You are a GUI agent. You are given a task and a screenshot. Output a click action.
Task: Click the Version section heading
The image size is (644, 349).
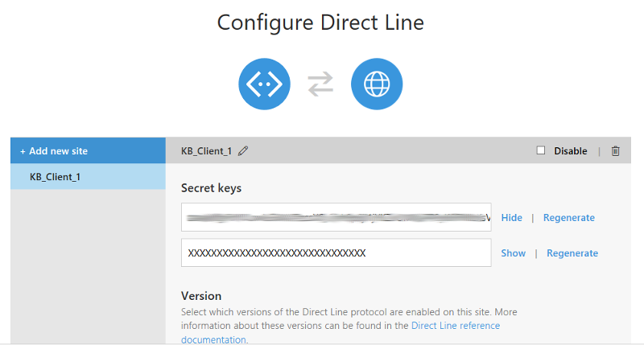pos(201,296)
